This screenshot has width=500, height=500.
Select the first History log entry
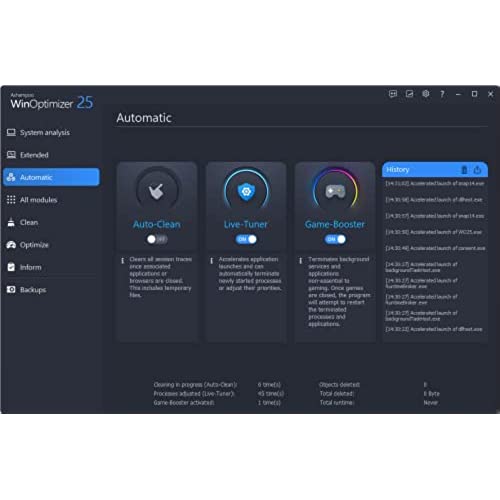(x=435, y=184)
